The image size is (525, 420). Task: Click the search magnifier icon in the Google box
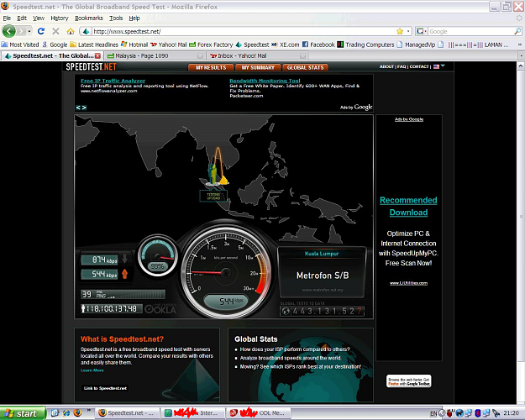[x=517, y=31]
